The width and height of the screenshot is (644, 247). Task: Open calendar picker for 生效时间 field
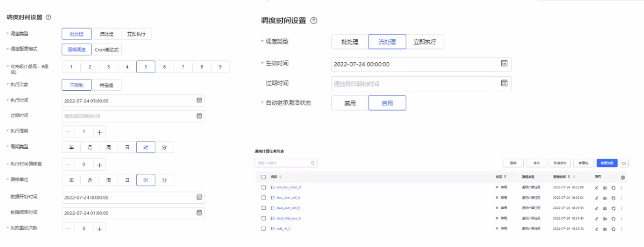[504, 63]
